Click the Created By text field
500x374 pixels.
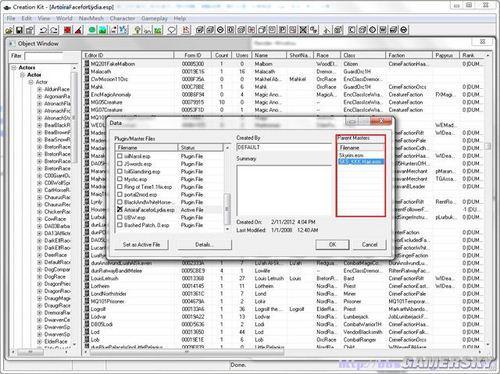coord(283,147)
